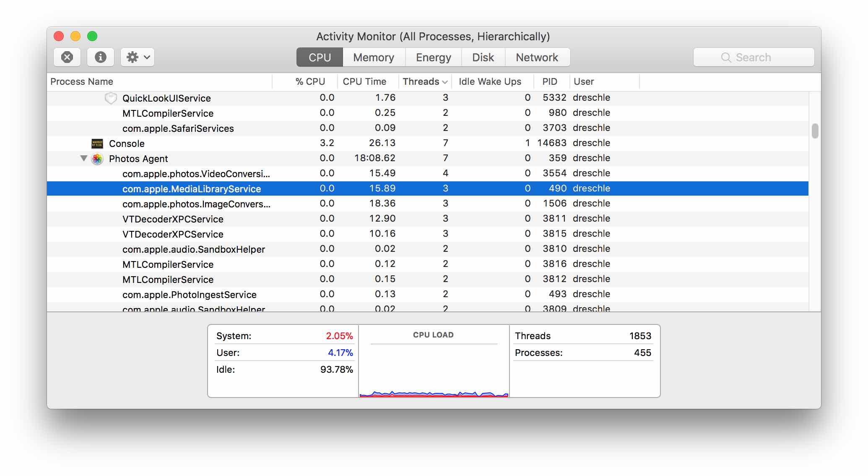The height and width of the screenshot is (476, 868).
Task: Click the magnifier icon in Search
Action: pos(726,58)
